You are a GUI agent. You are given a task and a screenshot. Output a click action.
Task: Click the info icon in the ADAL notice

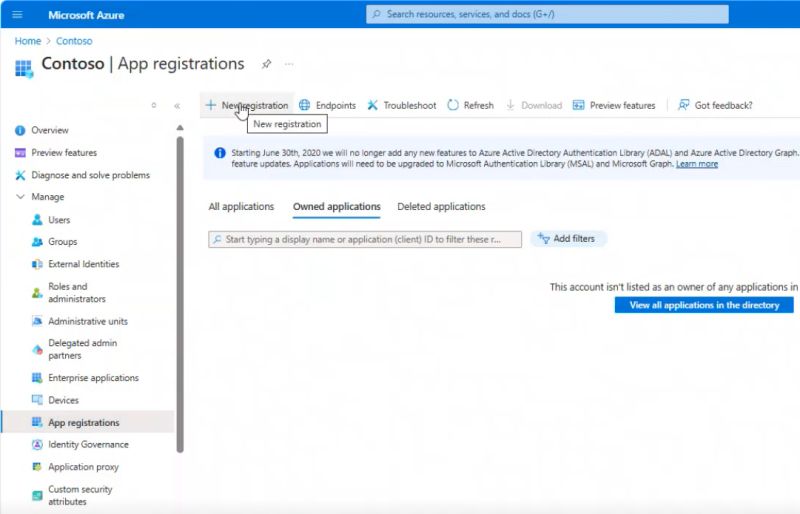point(220,153)
